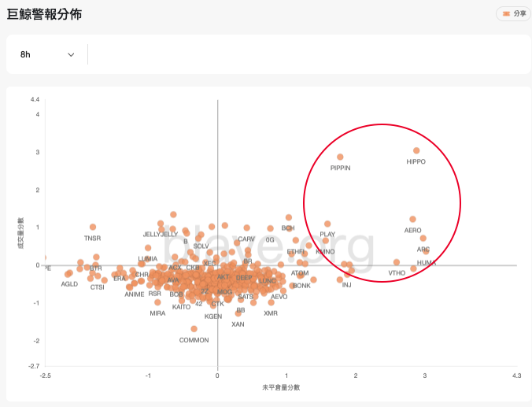Click the HIPPO data point
The width and height of the screenshot is (532, 407).
[x=416, y=150]
